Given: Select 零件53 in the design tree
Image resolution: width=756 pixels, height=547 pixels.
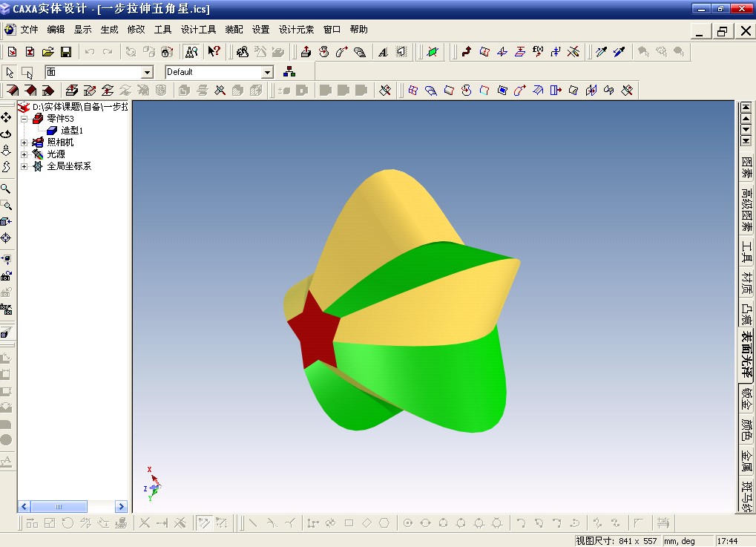Looking at the screenshot, I should pos(60,118).
